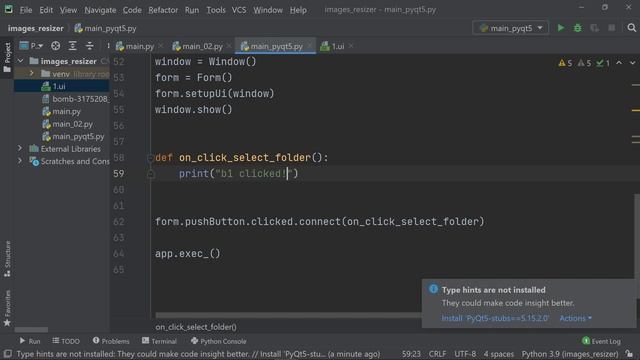Open the Help menu
Screen dimensions: 640x360
point(298,10)
